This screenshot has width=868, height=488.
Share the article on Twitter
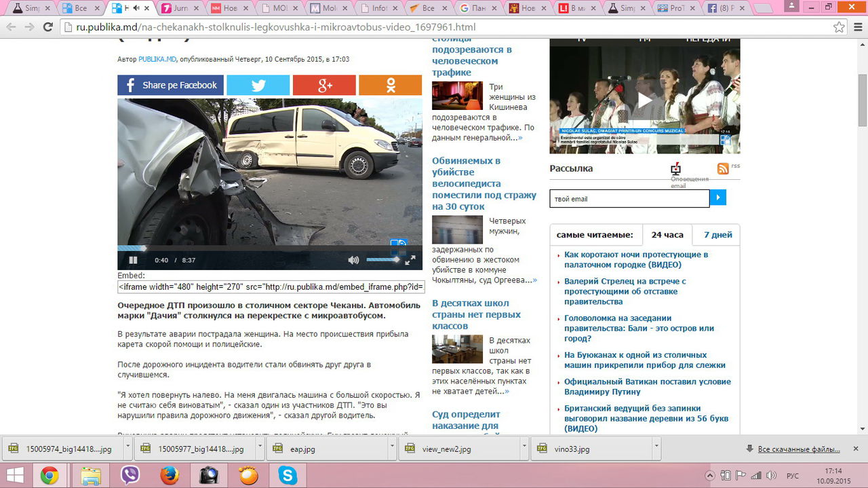[258, 85]
